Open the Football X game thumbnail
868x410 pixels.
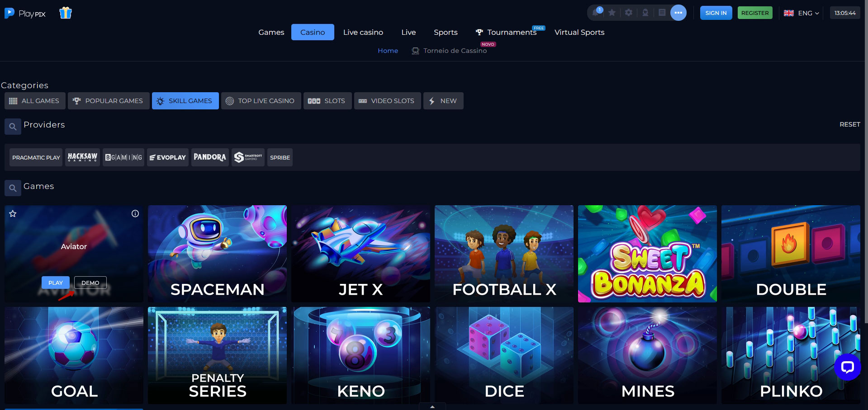click(504, 254)
